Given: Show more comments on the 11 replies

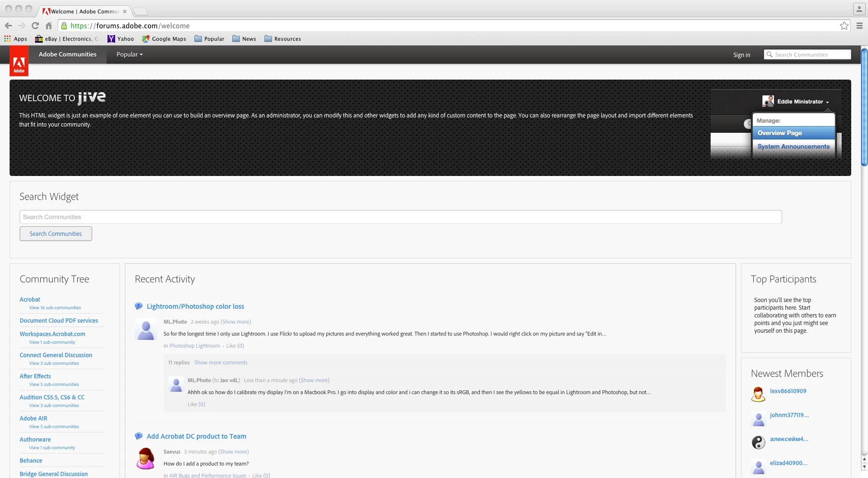Looking at the screenshot, I should 221,362.
